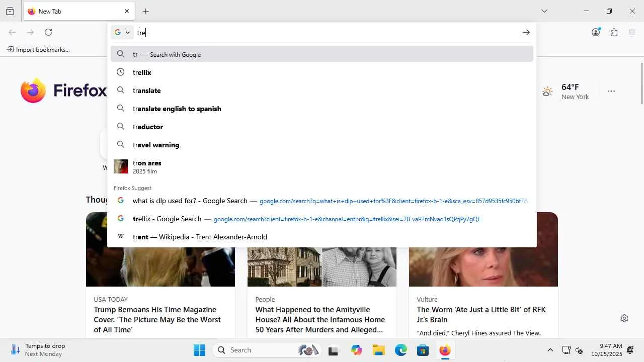Image resolution: width=644 pixels, height=362 pixels.
Task: Open the network status tray icon
Action: coord(566,350)
